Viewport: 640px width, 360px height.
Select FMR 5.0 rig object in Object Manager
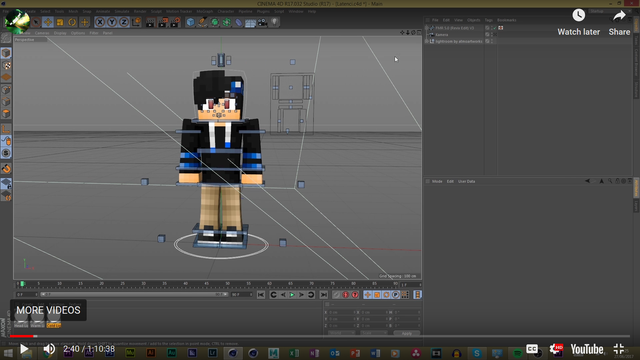click(x=455, y=28)
